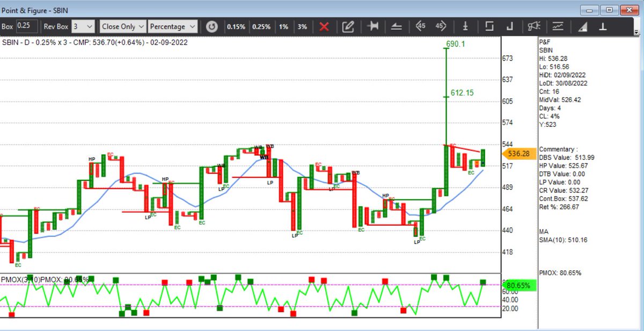The image size is (644, 331).
Task: Open the edit pencil tool
Action: click(x=348, y=26)
